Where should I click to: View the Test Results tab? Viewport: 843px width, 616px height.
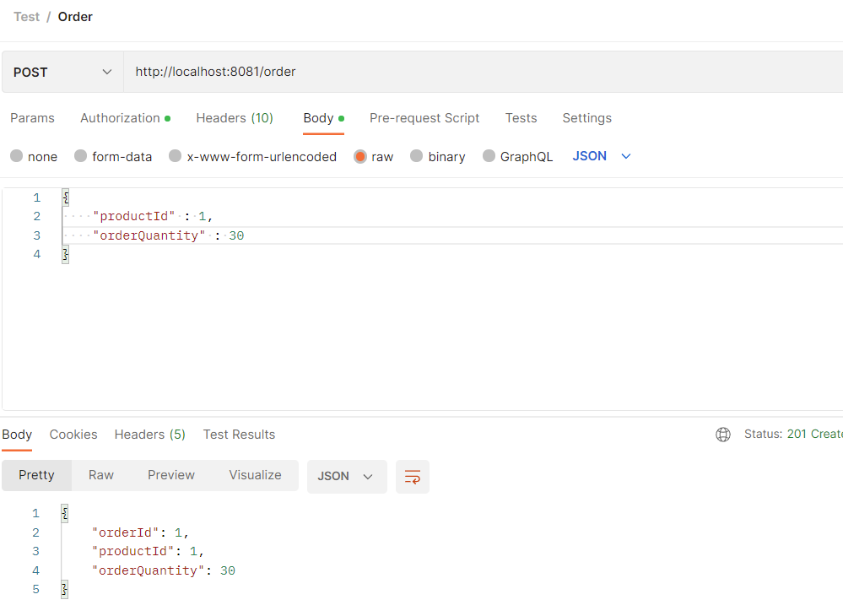[239, 434]
